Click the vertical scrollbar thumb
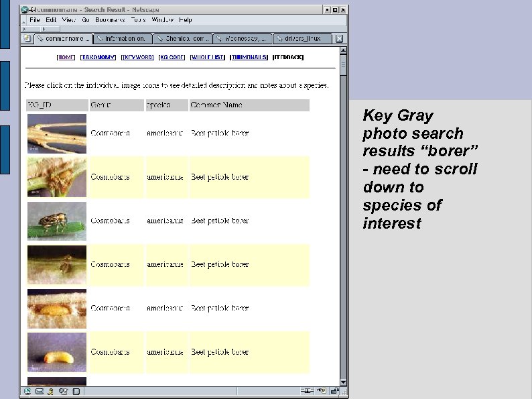Viewport: 532px width, 399px height. pos(343,65)
